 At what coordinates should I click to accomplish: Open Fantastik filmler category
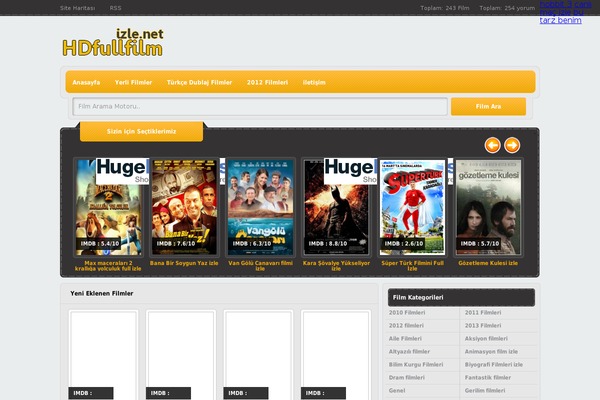(x=488, y=378)
